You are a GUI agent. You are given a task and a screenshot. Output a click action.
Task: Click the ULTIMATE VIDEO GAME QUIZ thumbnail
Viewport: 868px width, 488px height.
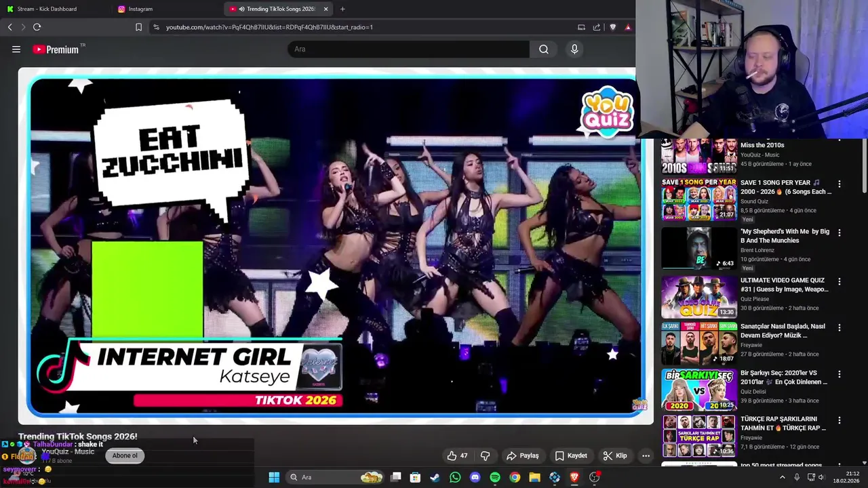coord(698,297)
